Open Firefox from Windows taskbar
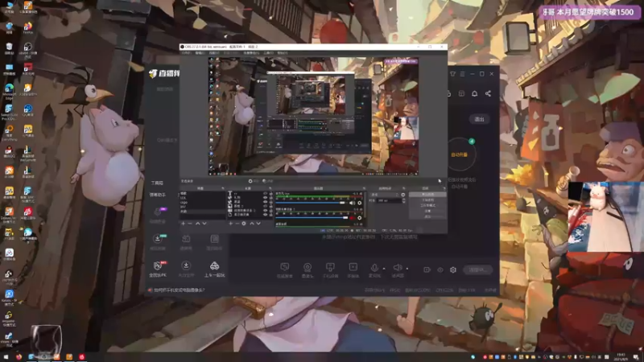 pos(19,356)
